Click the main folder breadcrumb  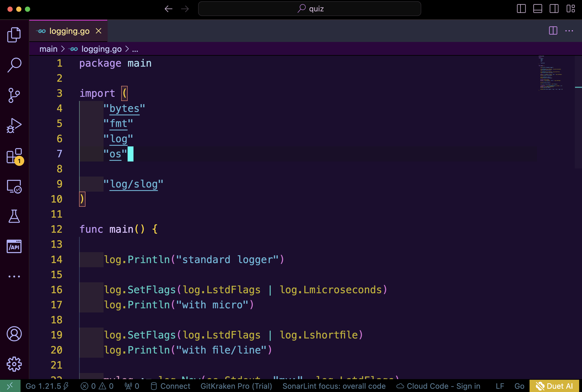pos(48,49)
